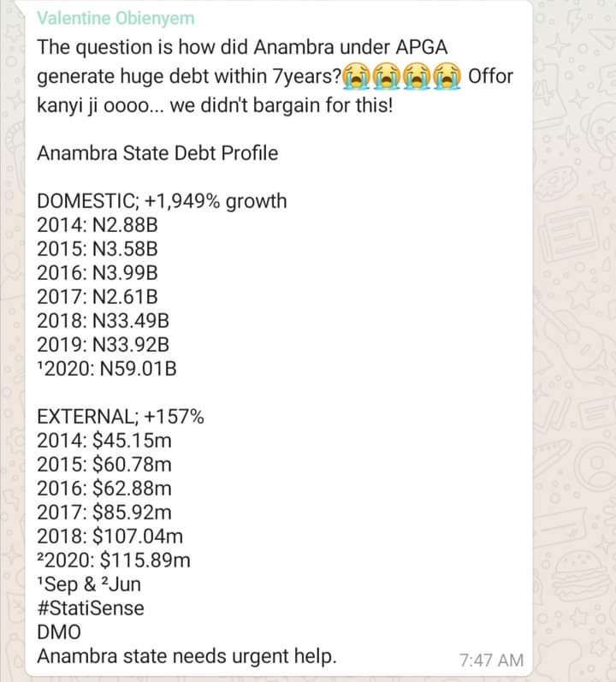This screenshot has width=616, height=682.
Task: Select the 2014: $45.15m entry
Action: click(x=104, y=442)
